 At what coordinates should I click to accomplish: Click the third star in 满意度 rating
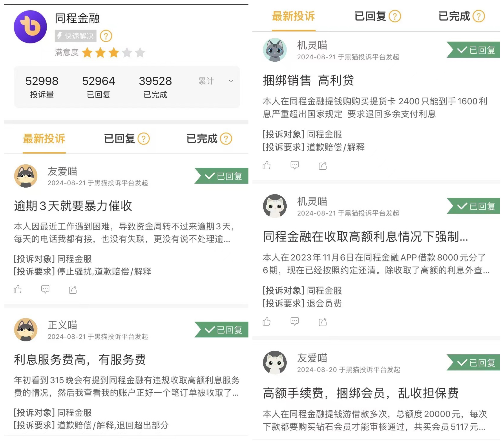click(114, 53)
